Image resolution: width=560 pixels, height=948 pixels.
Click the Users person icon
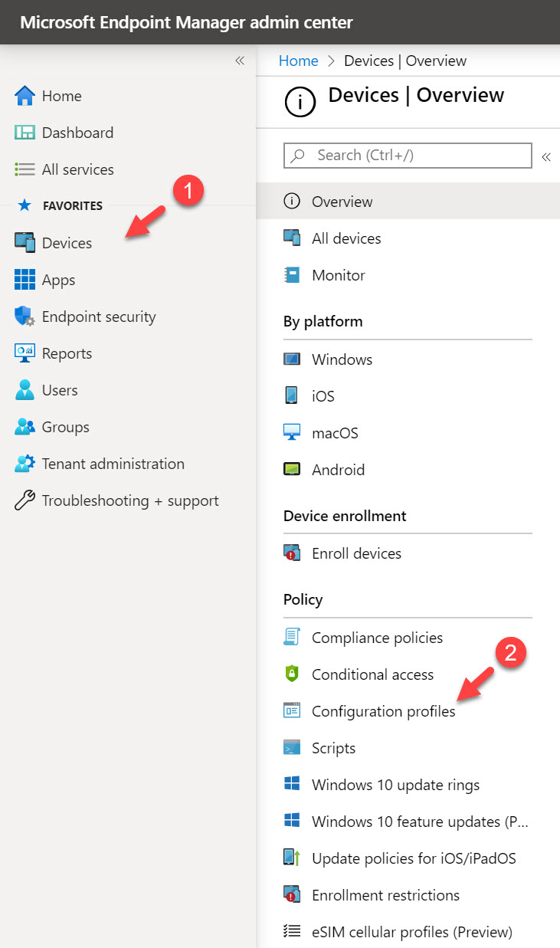click(x=25, y=390)
